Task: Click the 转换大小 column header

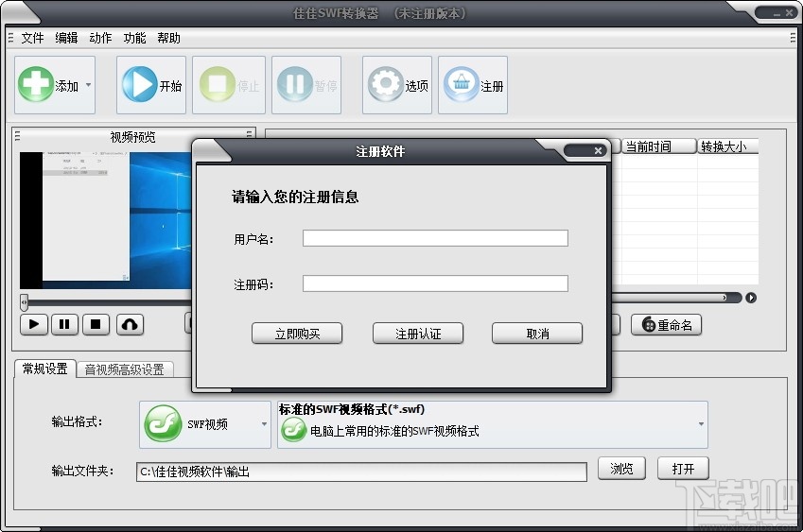Action: pos(727,146)
